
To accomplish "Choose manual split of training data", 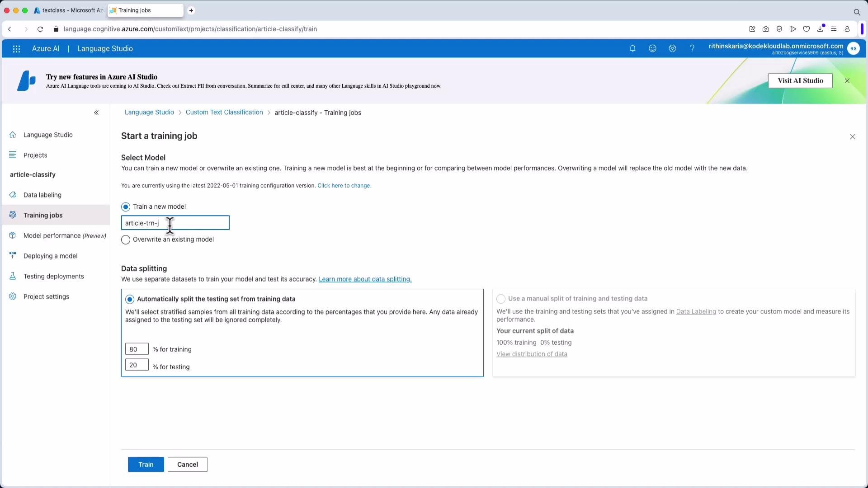I will pyautogui.click(x=501, y=299).
